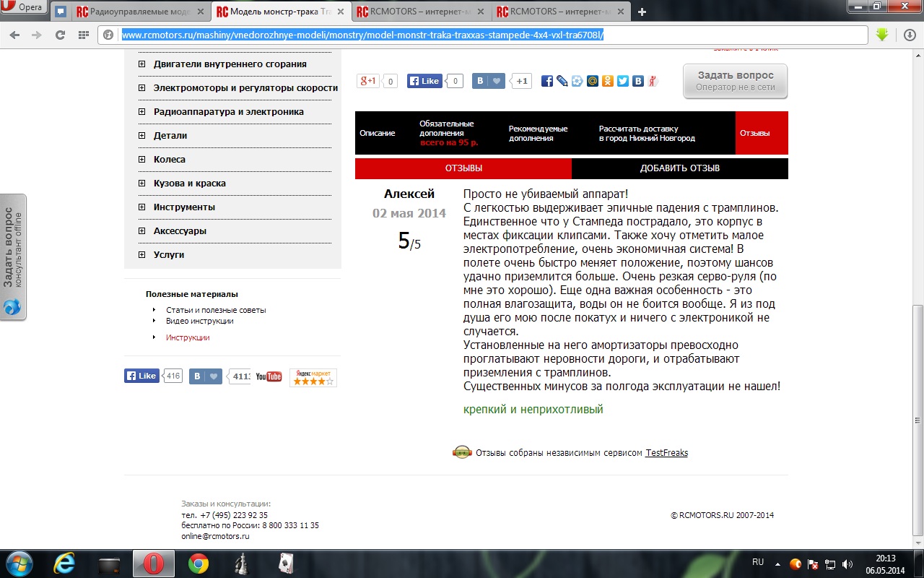Viewport: 924px width, 578px height.
Task: Select the address bar URL field
Action: [483, 35]
